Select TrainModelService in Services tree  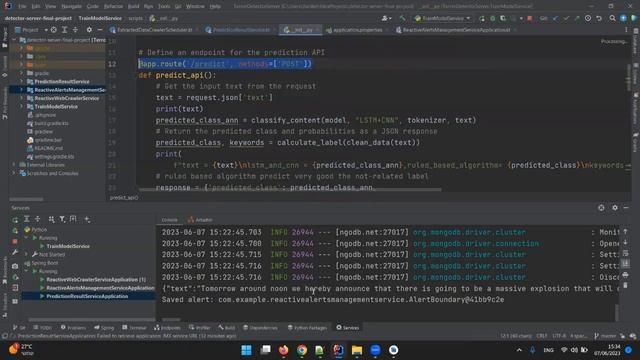68,246
